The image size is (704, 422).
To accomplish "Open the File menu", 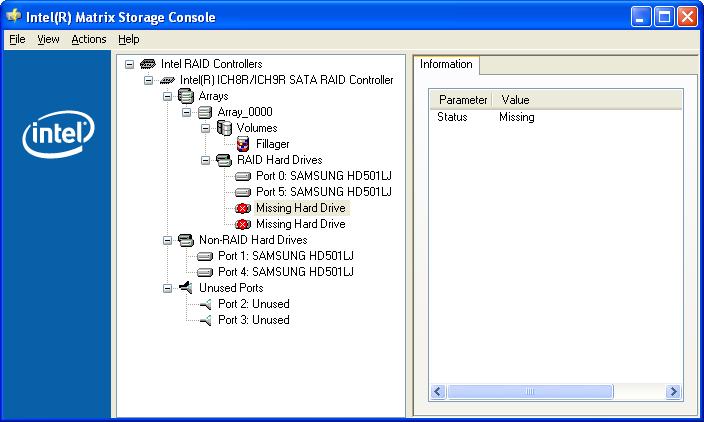I will pyautogui.click(x=17, y=40).
